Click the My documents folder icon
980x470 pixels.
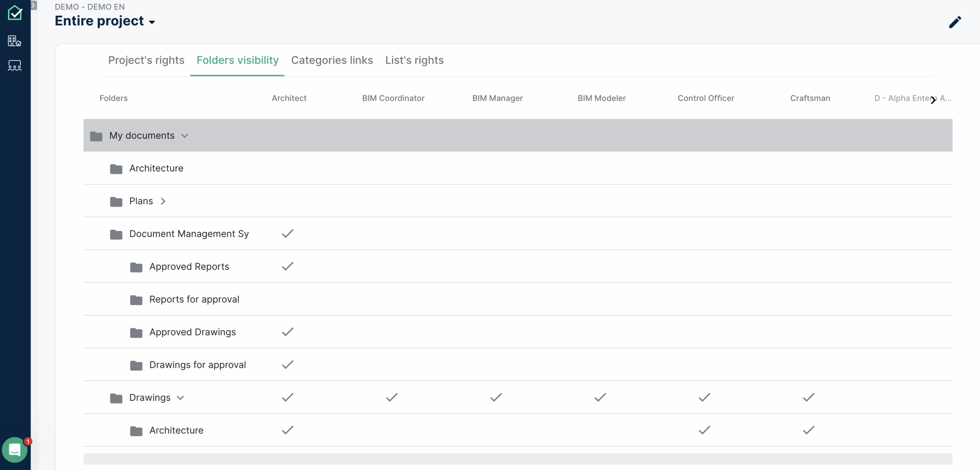click(96, 136)
